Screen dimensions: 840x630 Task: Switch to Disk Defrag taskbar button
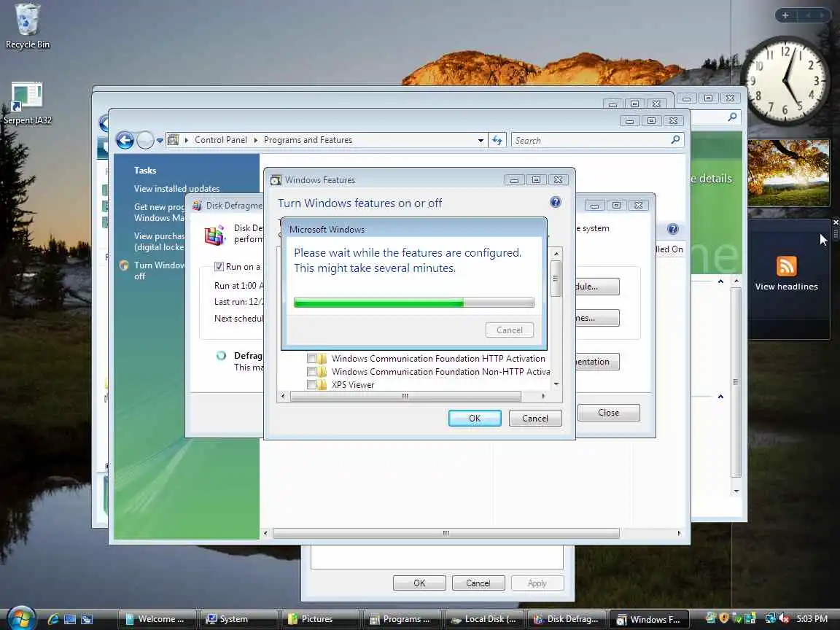(567, 619)
